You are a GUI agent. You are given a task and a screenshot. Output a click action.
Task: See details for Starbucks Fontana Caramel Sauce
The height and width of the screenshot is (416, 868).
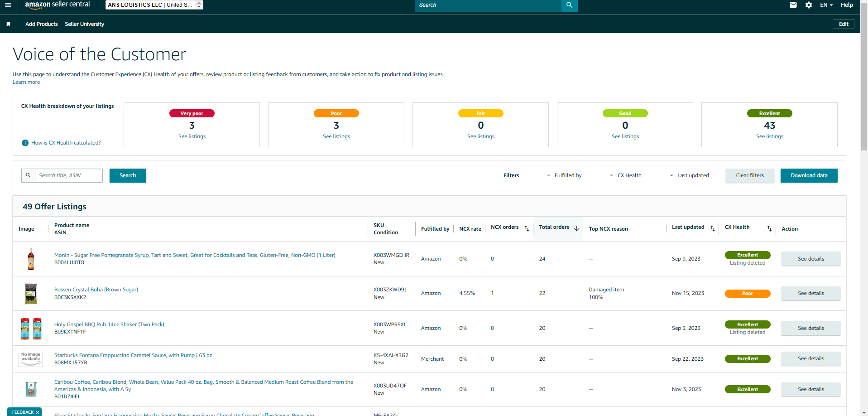[810, 358]
